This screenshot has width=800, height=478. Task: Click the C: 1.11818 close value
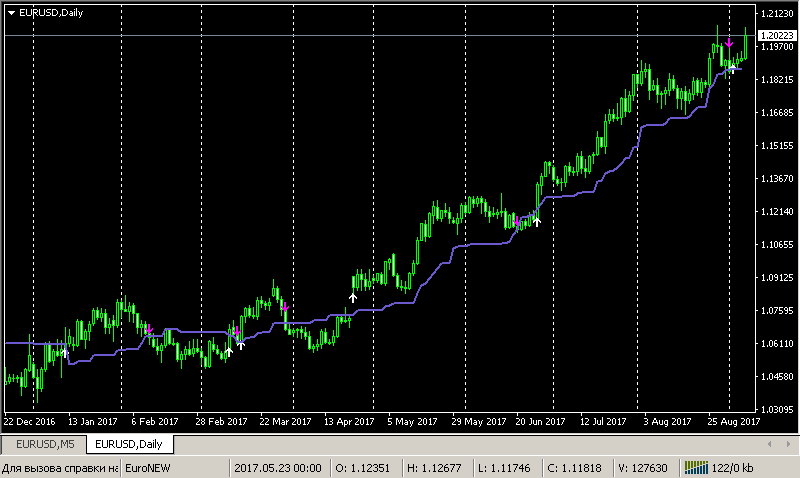[x=574, y=468]
